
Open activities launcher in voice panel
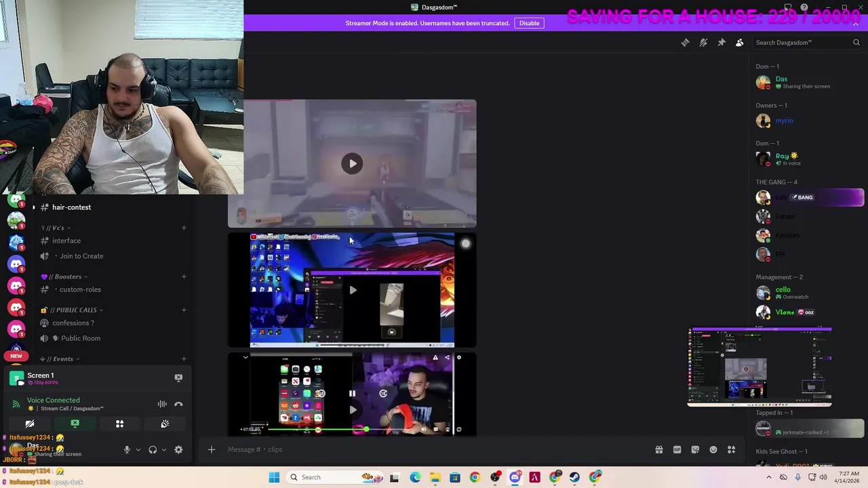point(119,424)
